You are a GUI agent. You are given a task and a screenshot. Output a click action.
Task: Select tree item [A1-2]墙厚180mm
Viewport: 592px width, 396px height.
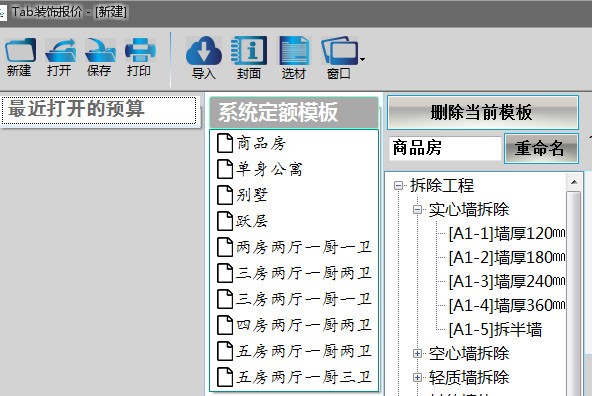point(507,257)
